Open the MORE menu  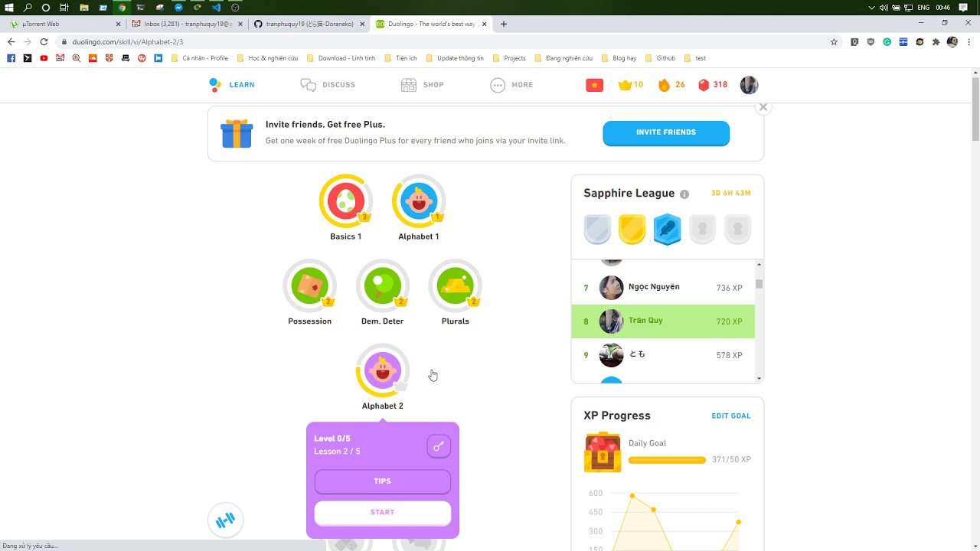[x=511, y=85]
